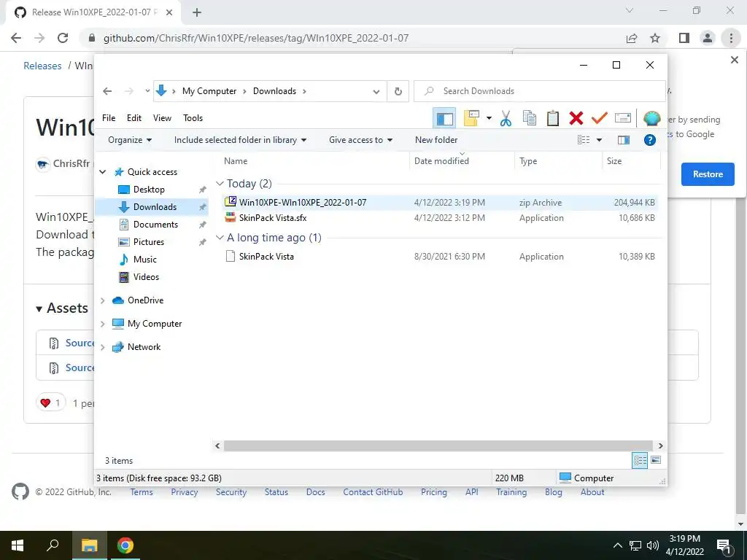Collapse the Today (2) group

click(220, 183)
